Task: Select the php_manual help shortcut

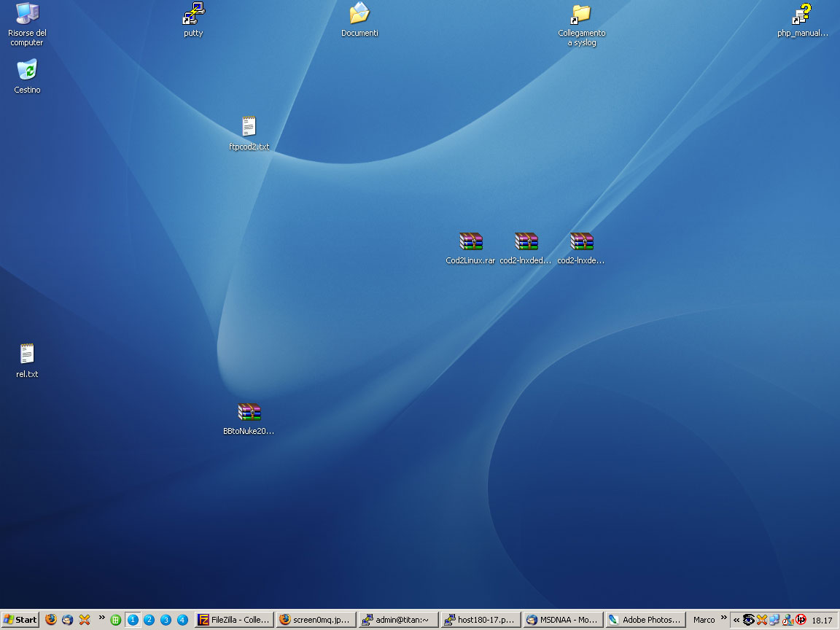Action: (x=802, y=15)
